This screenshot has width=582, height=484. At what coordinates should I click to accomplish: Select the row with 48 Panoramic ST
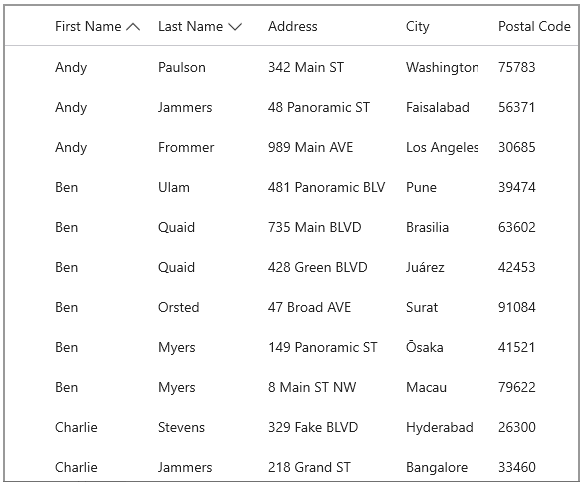click(291, 107)
